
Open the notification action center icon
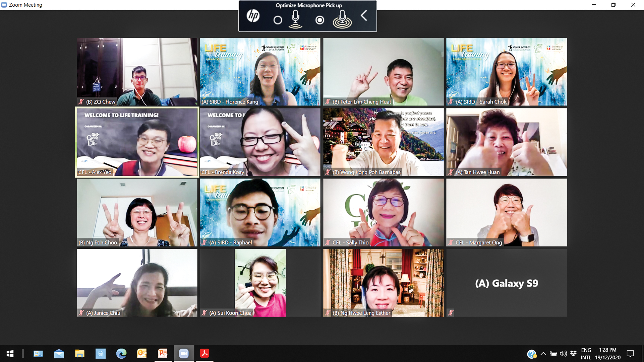coord(630,354)
